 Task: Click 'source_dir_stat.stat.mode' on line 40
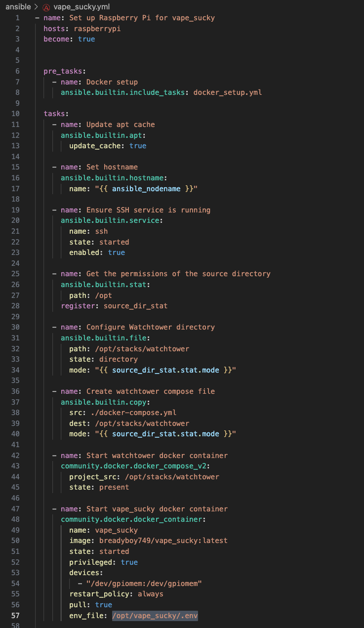point(165,434)
